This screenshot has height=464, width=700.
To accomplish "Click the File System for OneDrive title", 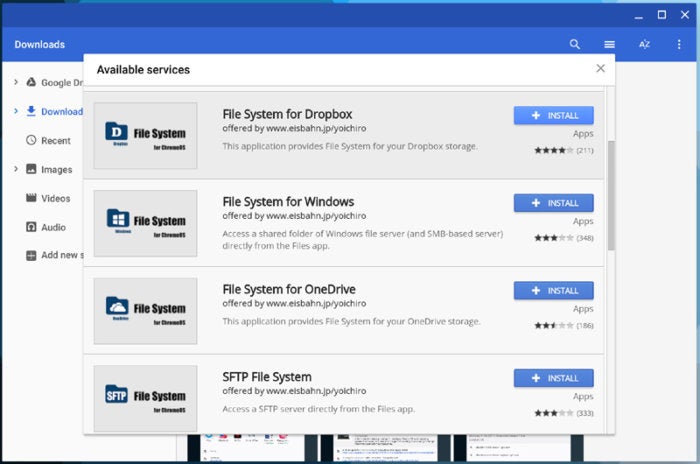I will pos(289,289).
